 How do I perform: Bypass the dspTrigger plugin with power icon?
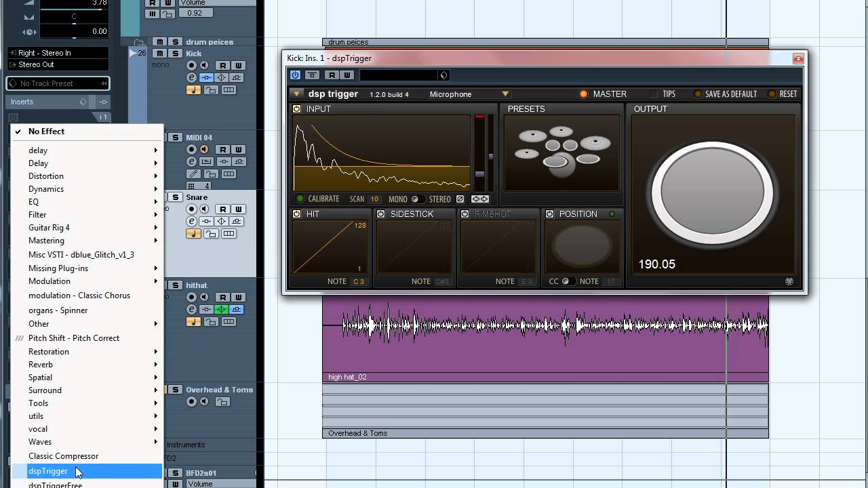click(295, 75)
